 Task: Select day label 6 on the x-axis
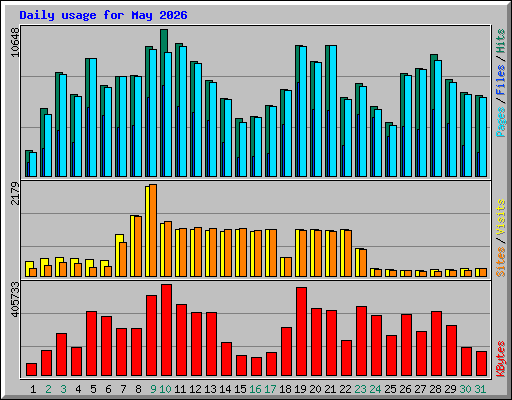[108, 389]
